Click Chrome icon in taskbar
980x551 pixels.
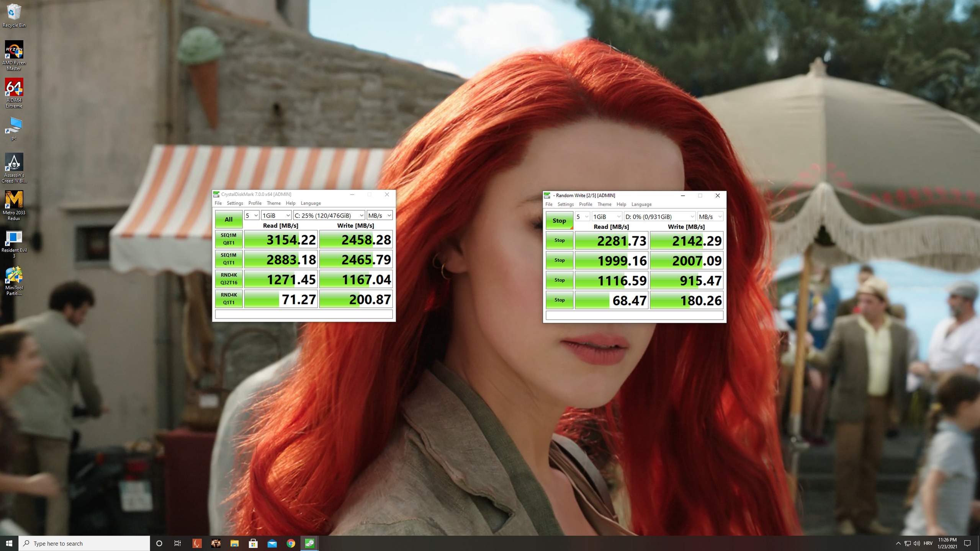coord(291,543)
